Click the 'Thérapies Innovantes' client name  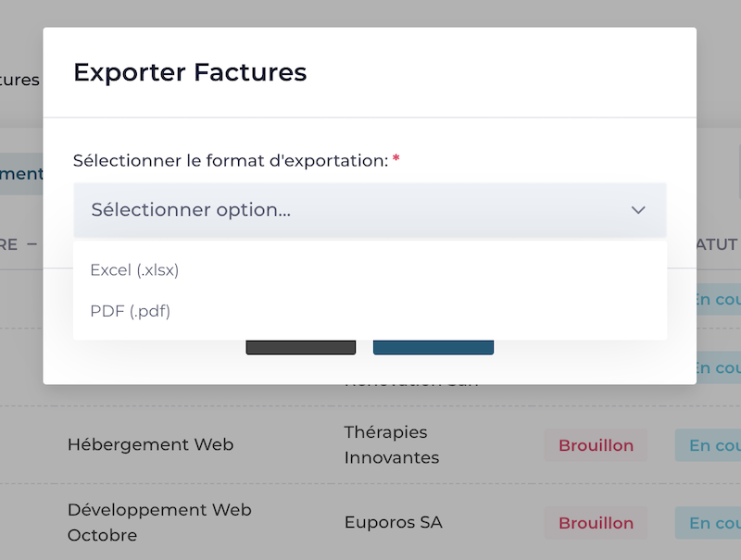[391, 445]
